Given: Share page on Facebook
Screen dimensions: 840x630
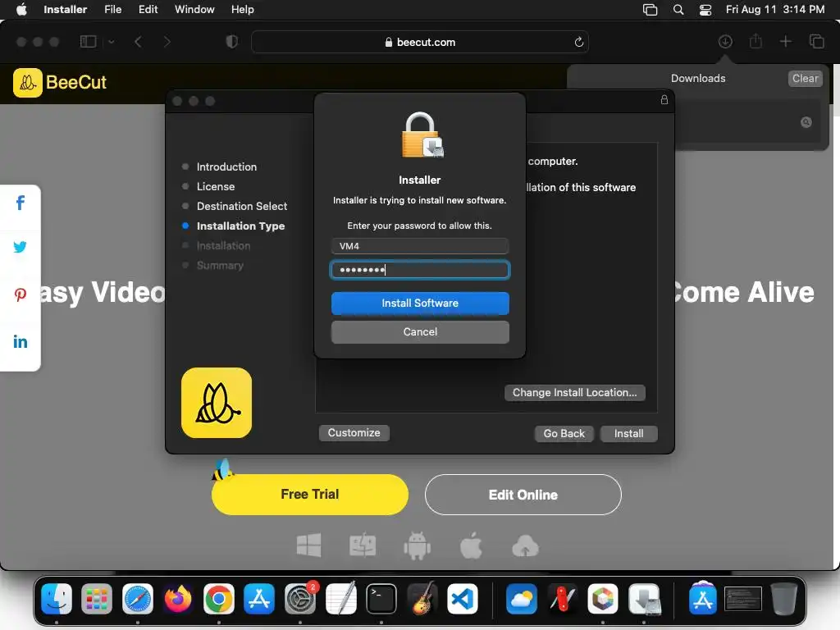Looking at the screenshot, I should coord(20,203).
